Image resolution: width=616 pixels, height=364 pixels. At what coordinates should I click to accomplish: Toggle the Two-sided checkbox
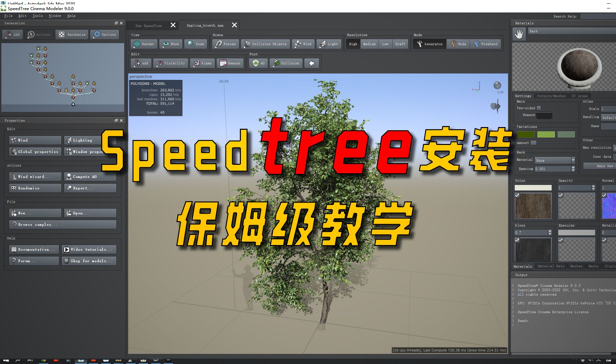[x=539, y=108]
